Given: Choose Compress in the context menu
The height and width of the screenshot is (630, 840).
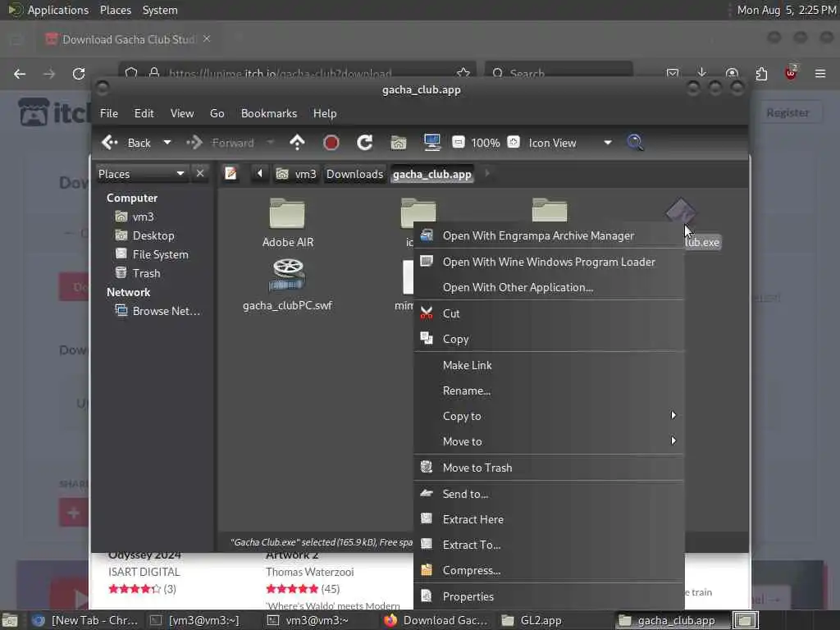Looking at the screenshot, I should tap(549, 571).
